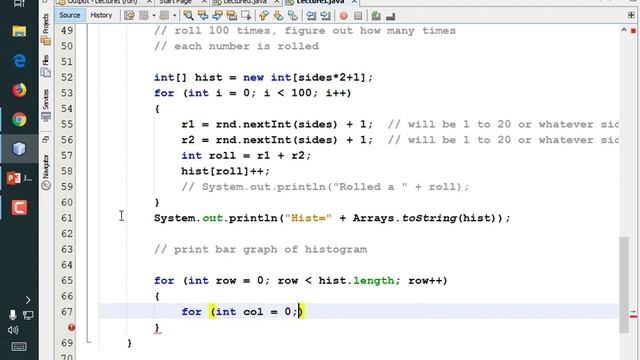Screen dimensions: 640x360
Task: Click the split editor icon at top right
Action: pyautogui.click(x=631, y=15)
